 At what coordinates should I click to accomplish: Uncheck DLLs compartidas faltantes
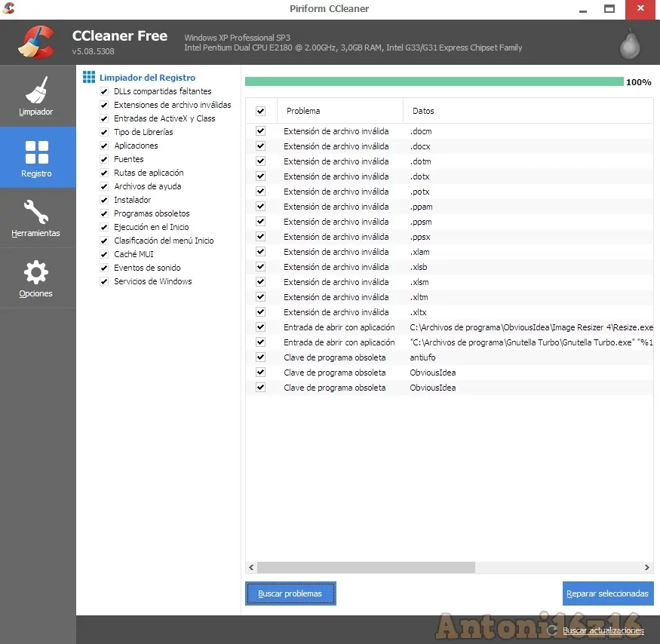(x=104, y=91)
